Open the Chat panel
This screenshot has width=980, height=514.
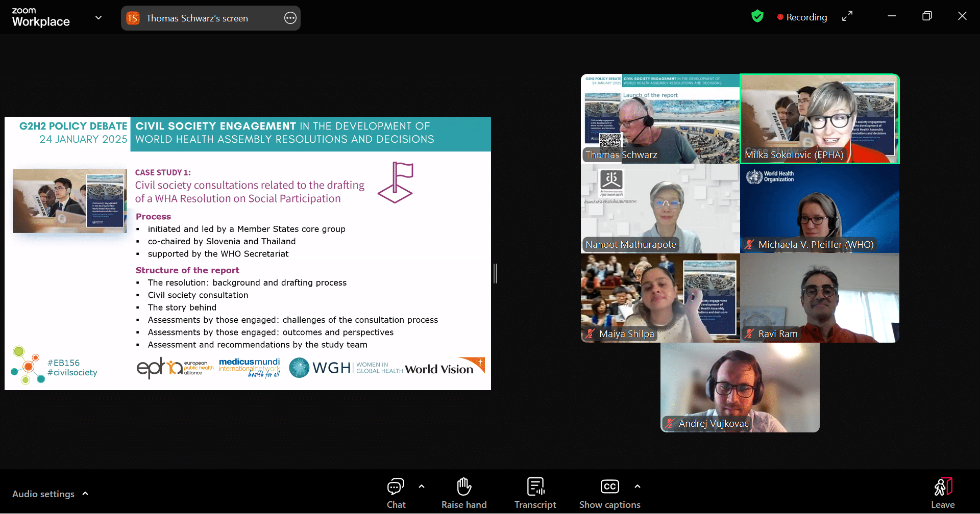point(396,493)
